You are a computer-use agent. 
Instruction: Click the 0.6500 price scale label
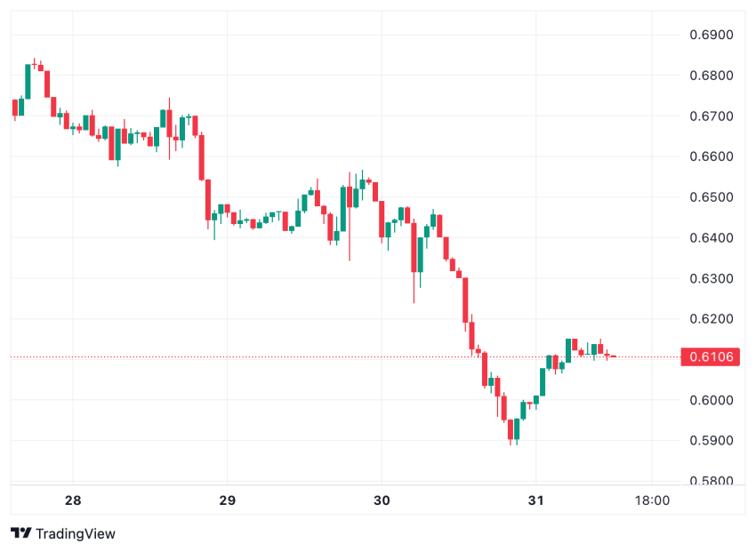coord(712,197)
